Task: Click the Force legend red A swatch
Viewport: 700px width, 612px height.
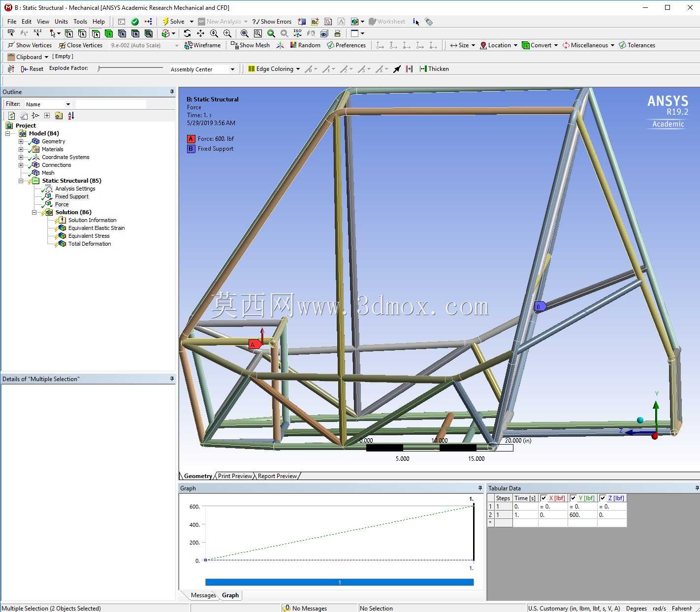Action: coord(191,139)
